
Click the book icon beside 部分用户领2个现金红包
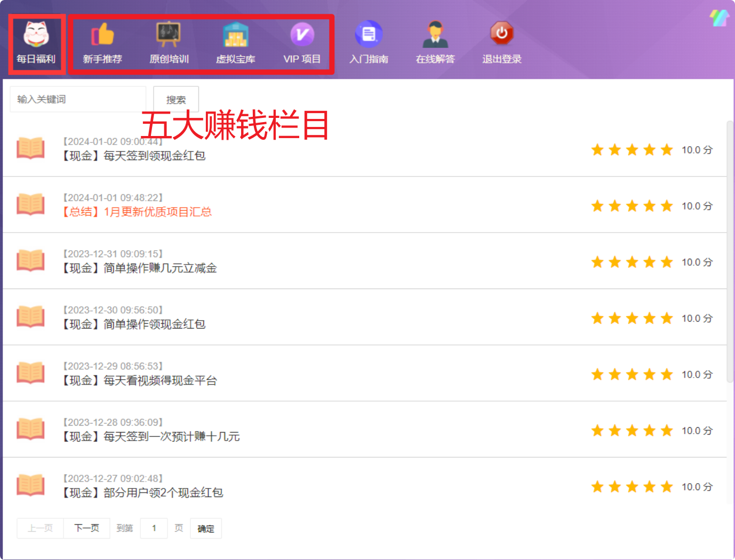30,485
